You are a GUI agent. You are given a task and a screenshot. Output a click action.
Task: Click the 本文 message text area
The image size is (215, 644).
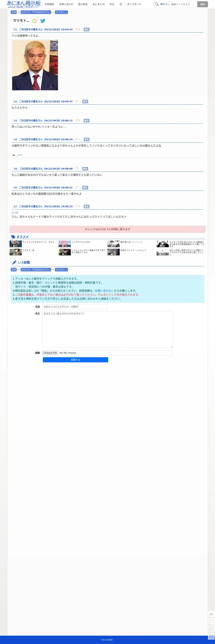tap(107, 329)
